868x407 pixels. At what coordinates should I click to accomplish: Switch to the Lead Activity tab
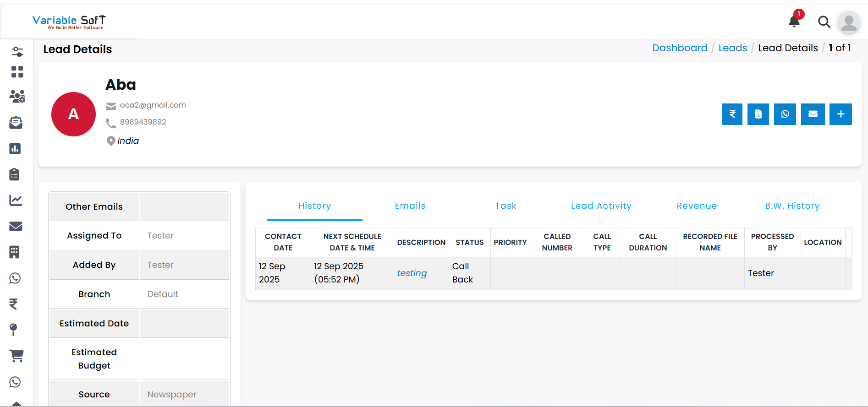[601, 206]
